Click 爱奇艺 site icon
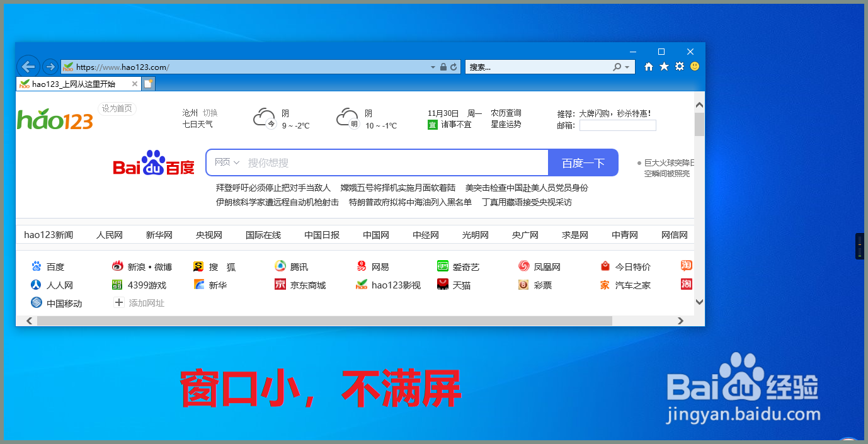 [x=443, y=266]
